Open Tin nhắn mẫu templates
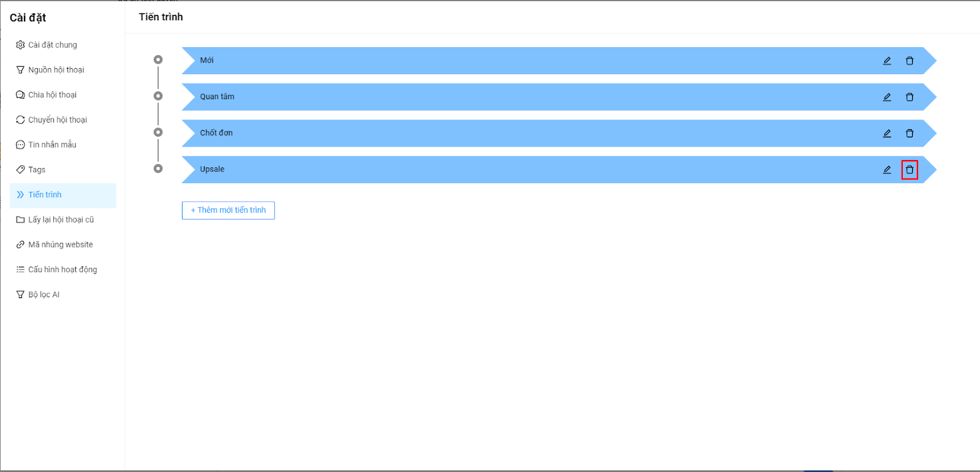 coord(52,145)
